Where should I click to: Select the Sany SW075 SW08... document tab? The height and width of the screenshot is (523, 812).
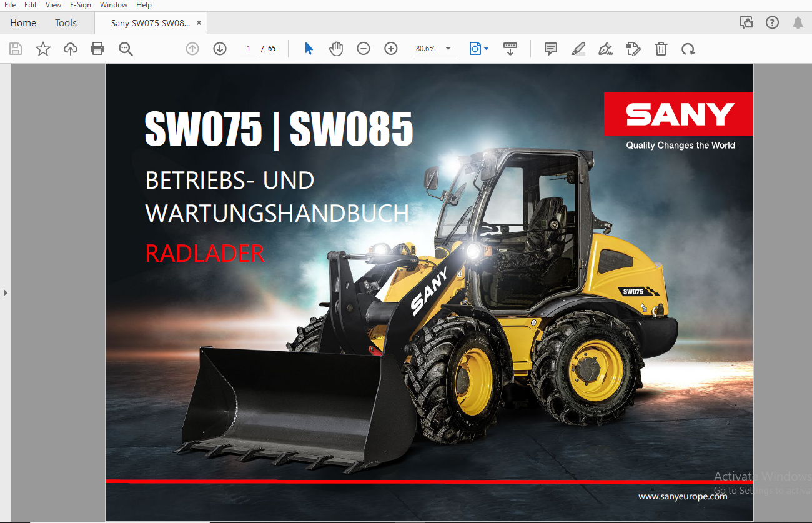[150, 23]
